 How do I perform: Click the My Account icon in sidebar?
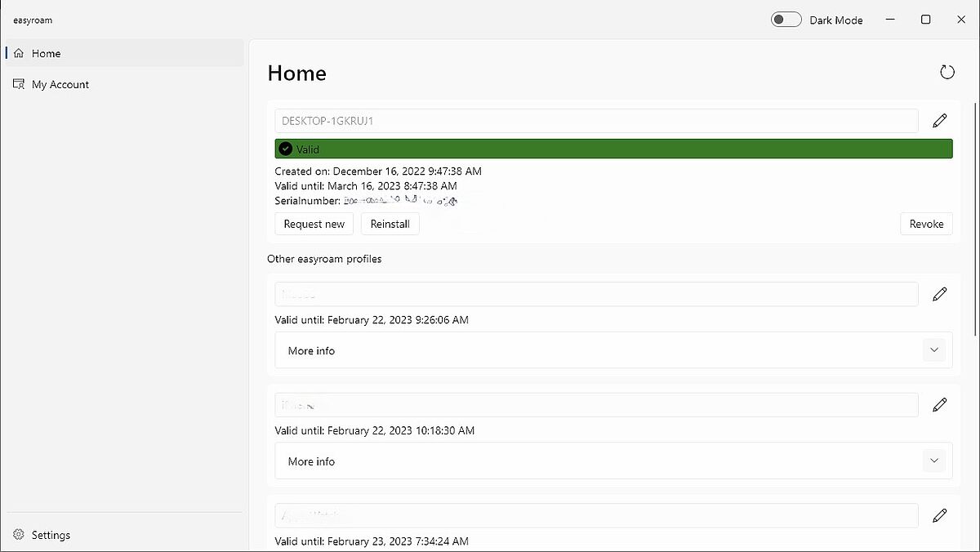pos(19,84)
